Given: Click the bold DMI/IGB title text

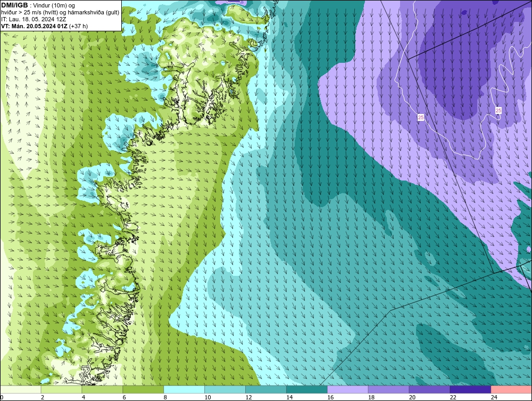Looking at the screenshot, I should tap(14, 5).
